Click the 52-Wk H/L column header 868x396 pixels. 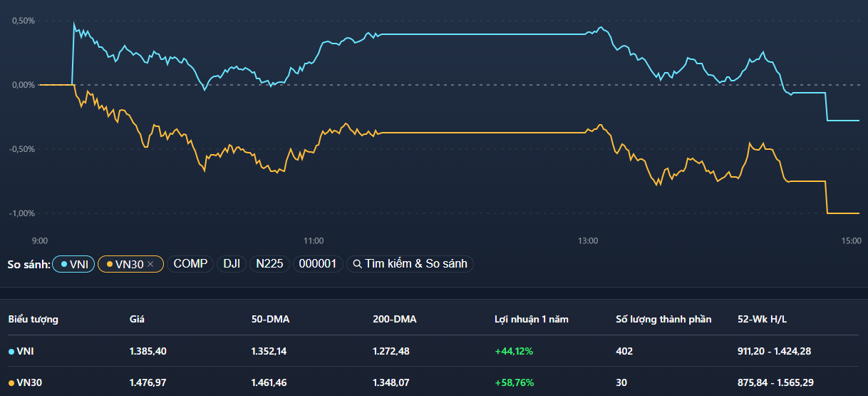762,319
